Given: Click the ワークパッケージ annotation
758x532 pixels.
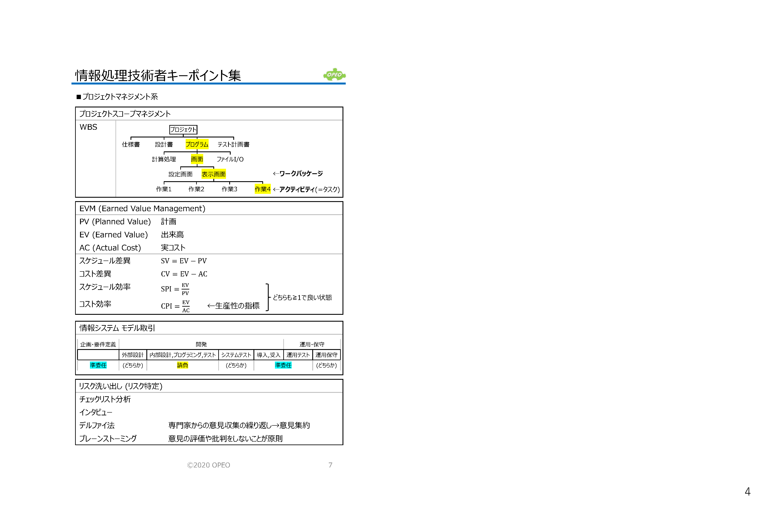Looking at the screenshot, I should tap(298, 173).
